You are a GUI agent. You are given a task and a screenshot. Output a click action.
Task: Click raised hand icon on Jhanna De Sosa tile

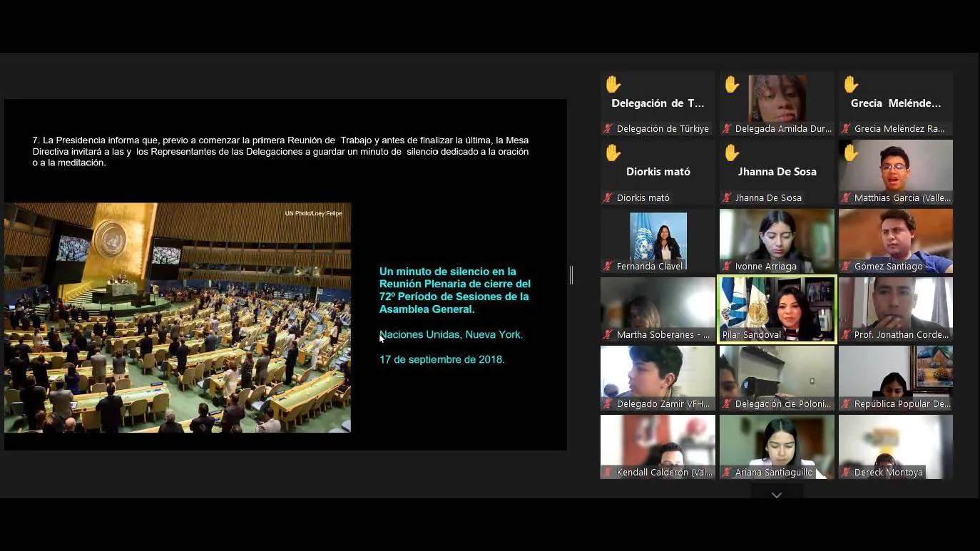(732, 153)
